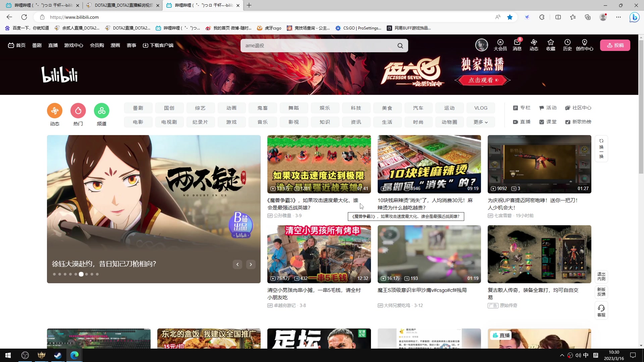Open the 创作中心 creator center icon
This screenshot has width=644, height=362.
pos(584,45)
